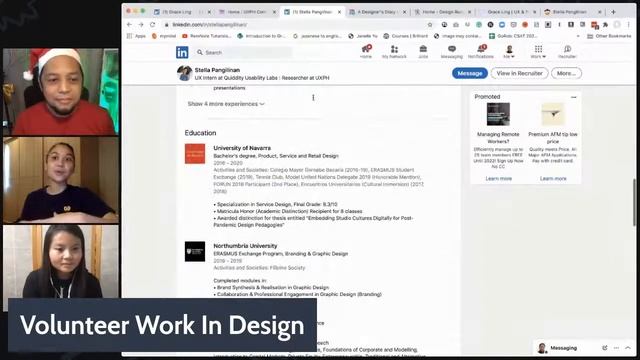This screenshot has width=640, height=360.
Task: Expand Show 4 more experiences
Action: pyautogui.click(x=226, y=104)
